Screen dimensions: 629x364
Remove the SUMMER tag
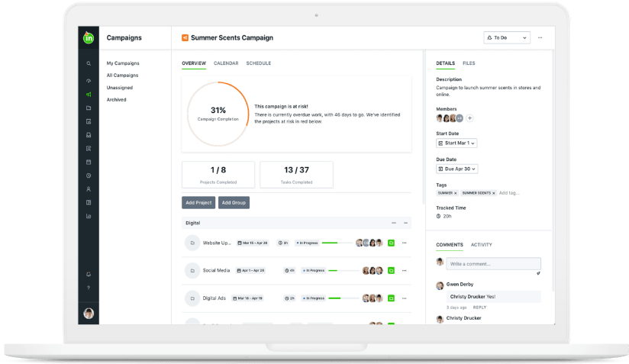click(x=455, y=193)
